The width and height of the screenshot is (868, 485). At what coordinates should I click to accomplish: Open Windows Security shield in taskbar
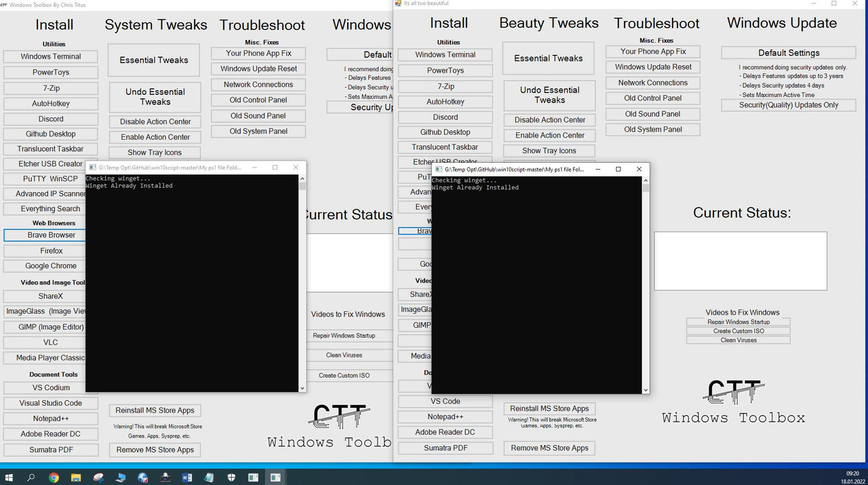(231, 478)
